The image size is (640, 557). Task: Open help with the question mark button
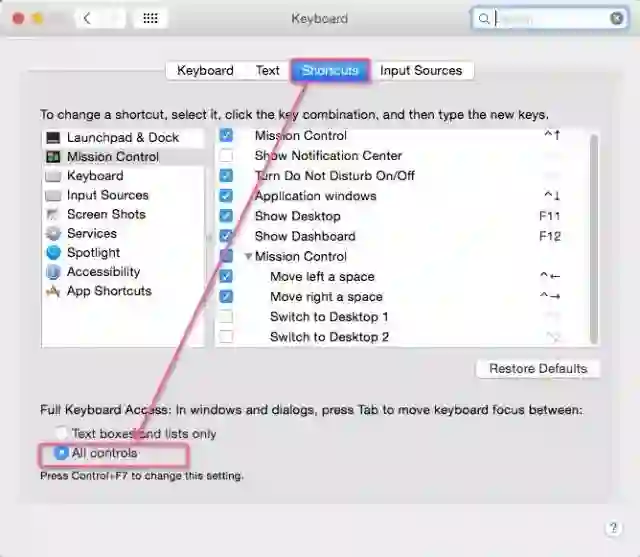613,528
